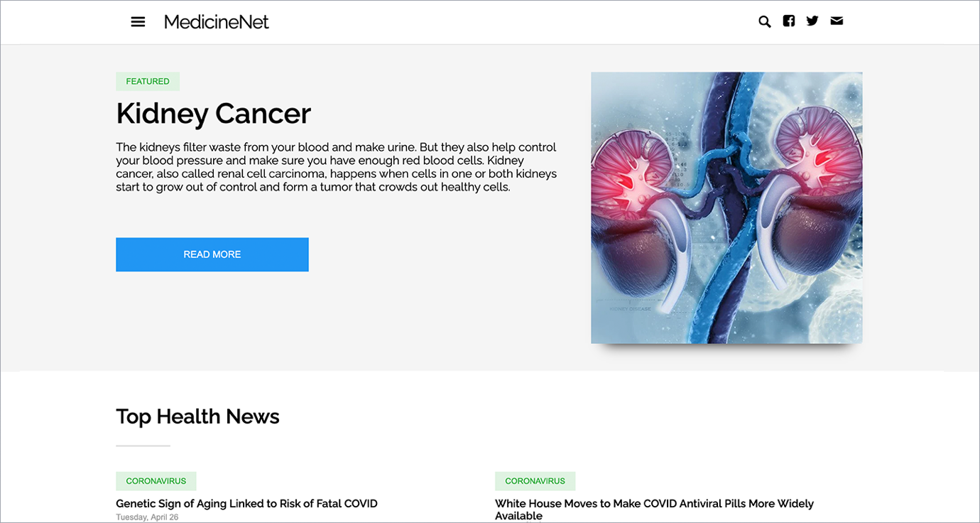
Task: Open the Kidney Cancer headline
Action: point(213,114)
